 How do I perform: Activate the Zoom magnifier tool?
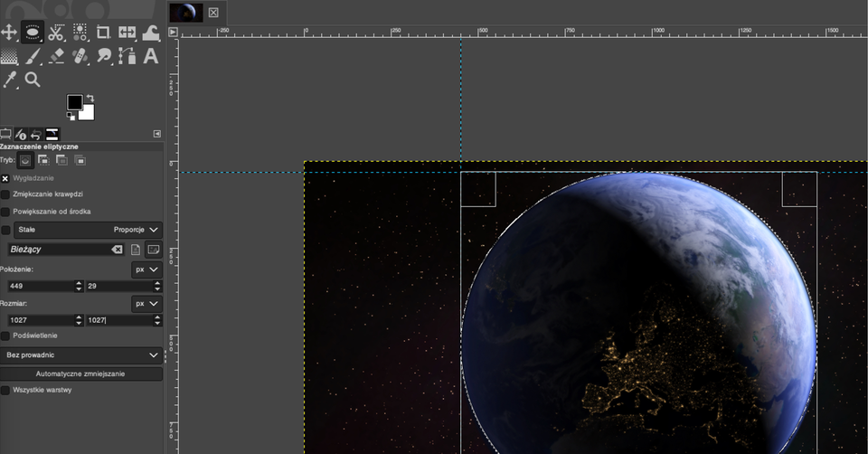33,80
